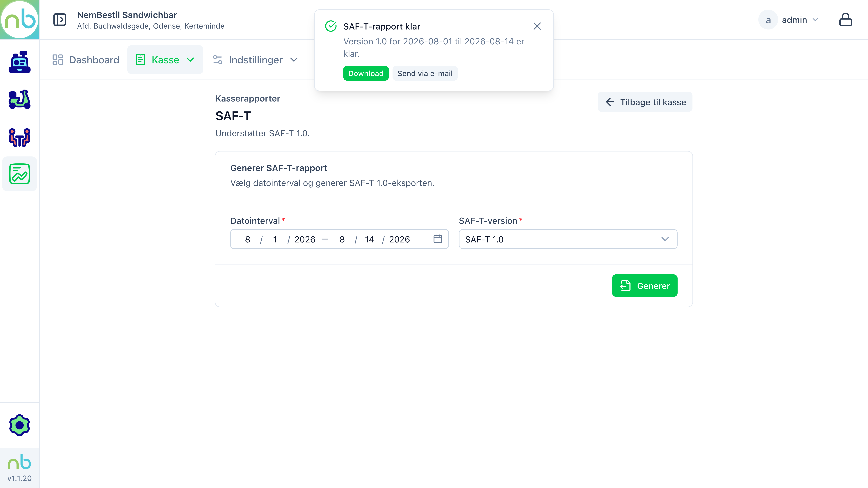868x488 pixels.
Task: Open the cash register module icon
Action: [x=20, y=62]
